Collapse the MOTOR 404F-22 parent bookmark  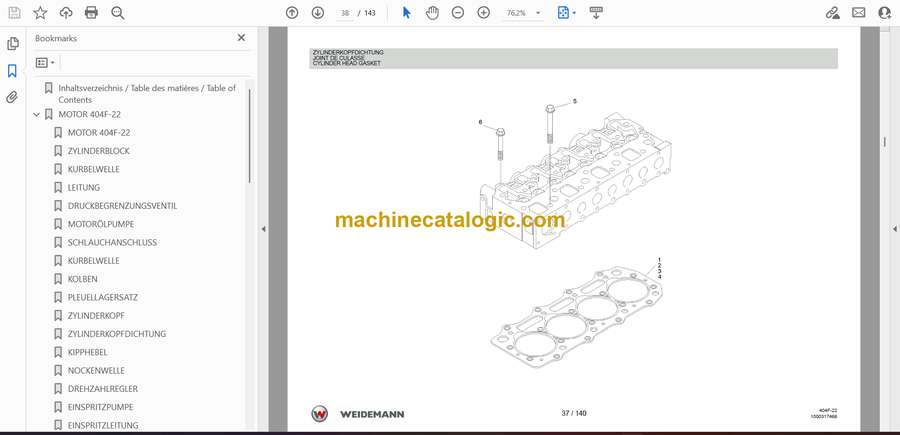coord(37,115)
